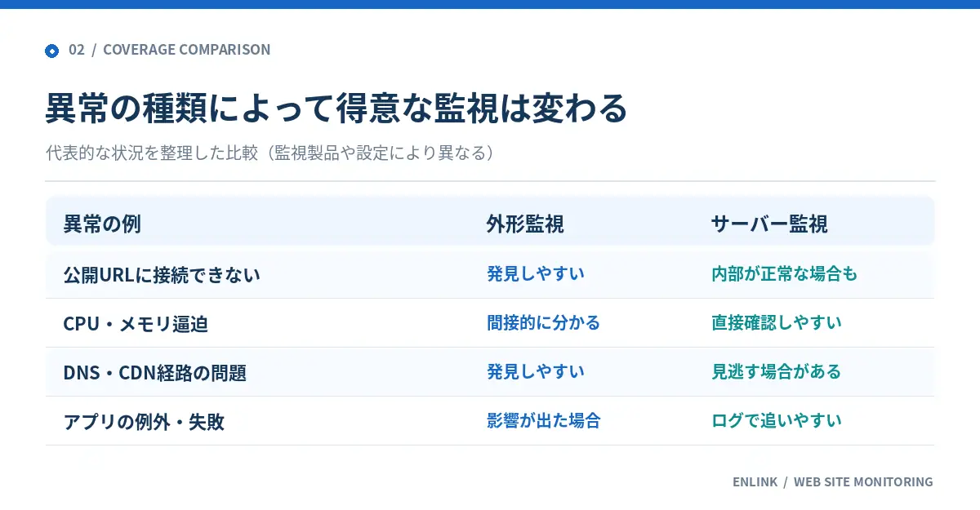This screenshot has height=510, width=980.
Task: Select the "WEB SITE MONITORING" footer text
Action: click(x=863, y=481)
